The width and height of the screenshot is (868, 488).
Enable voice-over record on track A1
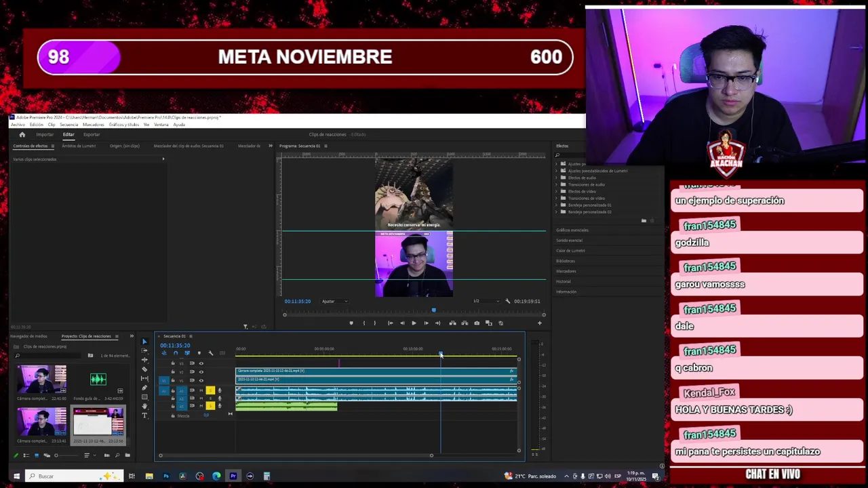tap(220, 390)
